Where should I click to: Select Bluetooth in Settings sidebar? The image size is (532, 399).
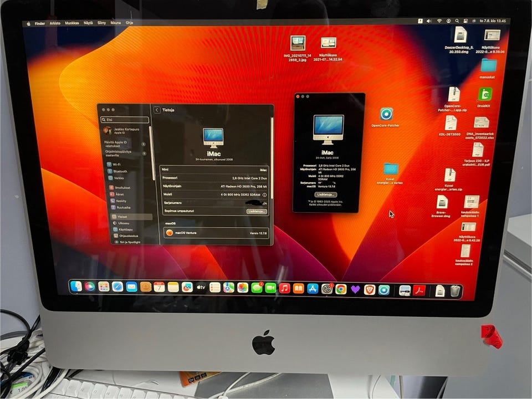pos(117,171)
